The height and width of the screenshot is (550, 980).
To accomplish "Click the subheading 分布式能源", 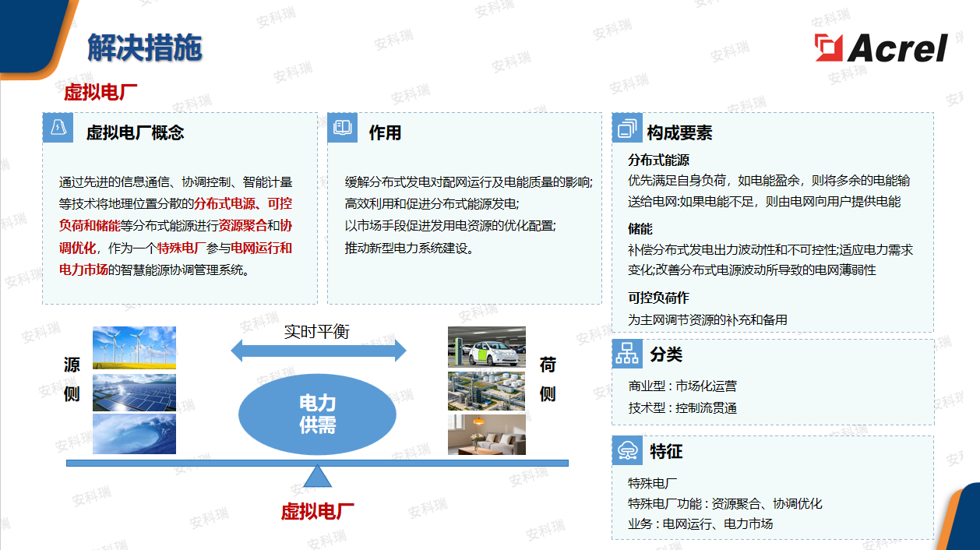I will point(659,160).
